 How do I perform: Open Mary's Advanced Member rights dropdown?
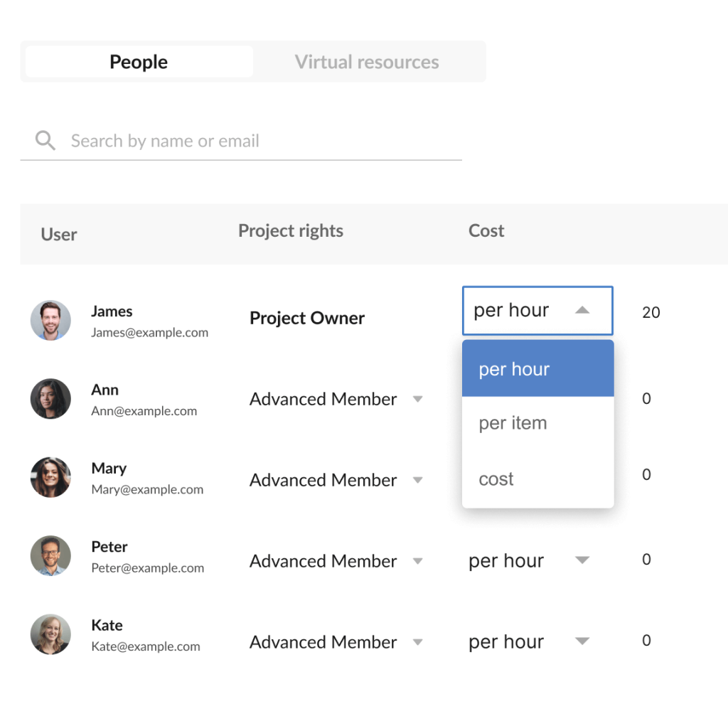click(336, 480)
